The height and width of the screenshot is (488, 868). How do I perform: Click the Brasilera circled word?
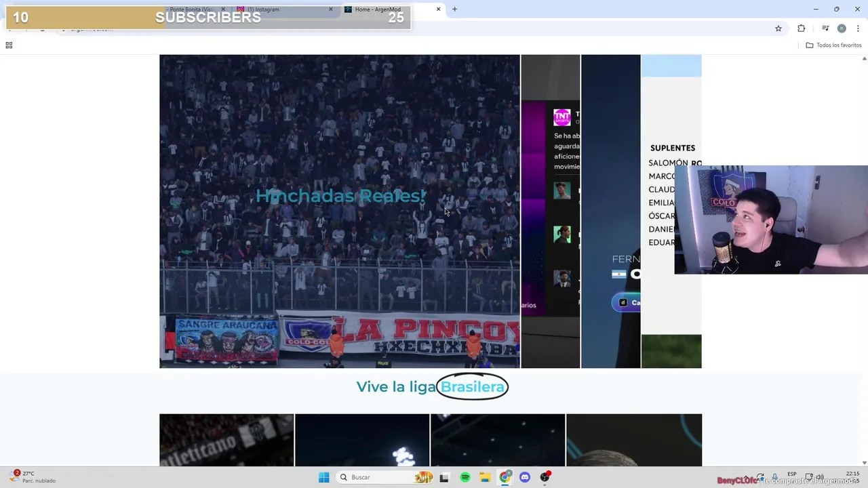click(472, 387)
